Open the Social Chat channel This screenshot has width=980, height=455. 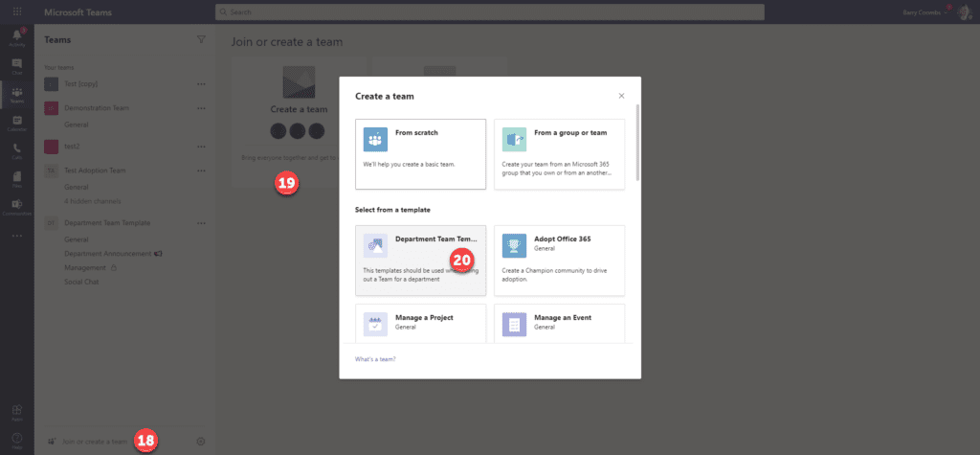click(82, 282)
